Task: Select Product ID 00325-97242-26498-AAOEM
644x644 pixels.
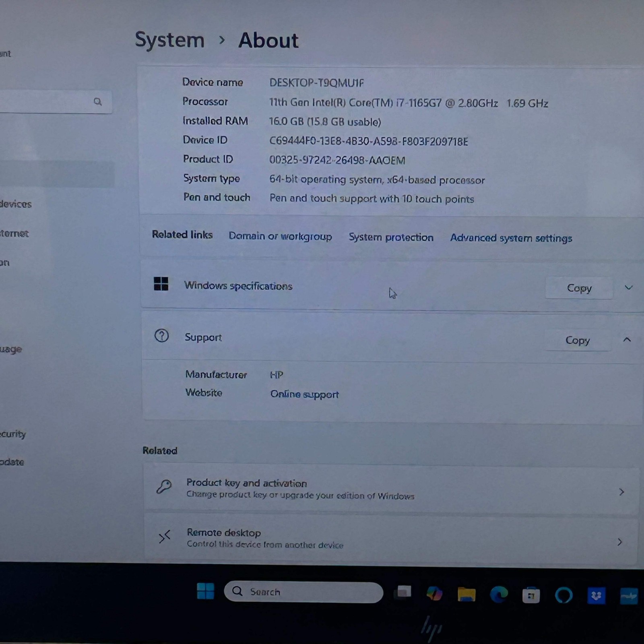Action: 337,160
